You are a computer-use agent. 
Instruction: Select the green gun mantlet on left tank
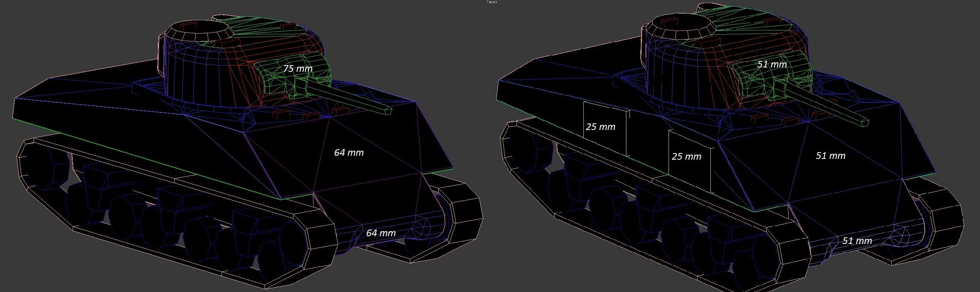point(293,74)
